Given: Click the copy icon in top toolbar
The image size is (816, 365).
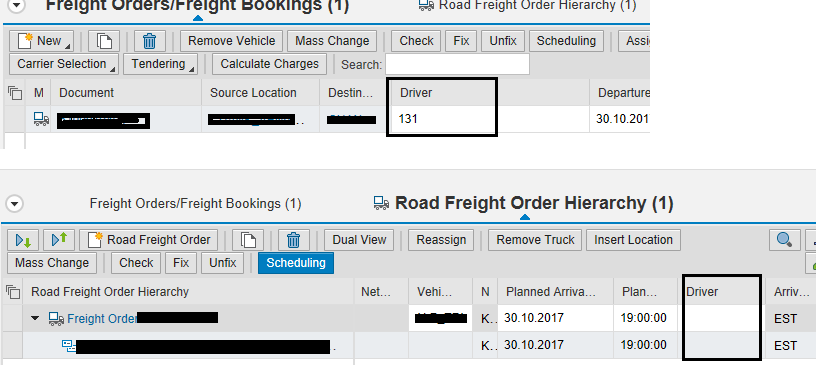Looking at the screenshot, I should tap(104, 41).
